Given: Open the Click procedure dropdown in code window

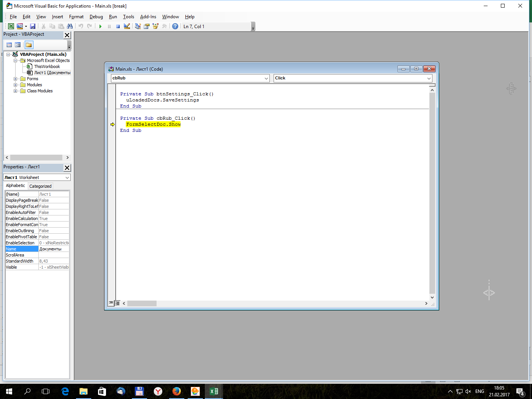Looking at the screenshot, I should click(429, 78).
